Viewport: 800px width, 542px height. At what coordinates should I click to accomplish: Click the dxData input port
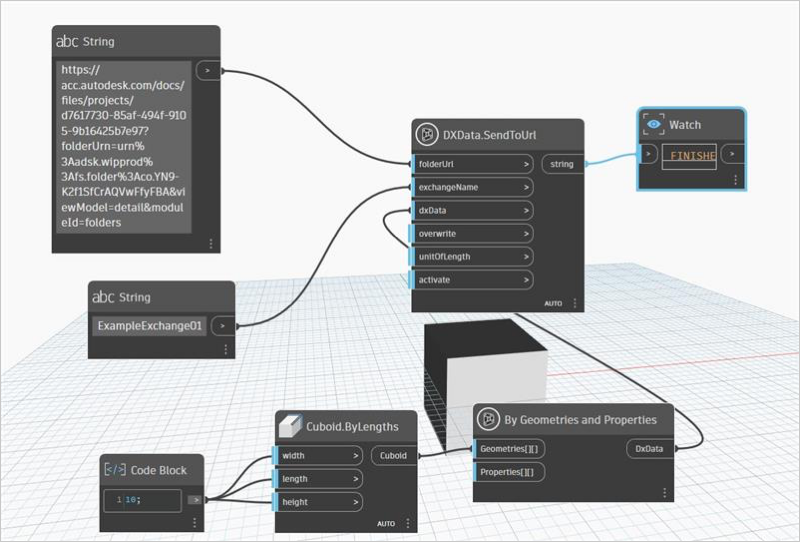pos(472,210)
